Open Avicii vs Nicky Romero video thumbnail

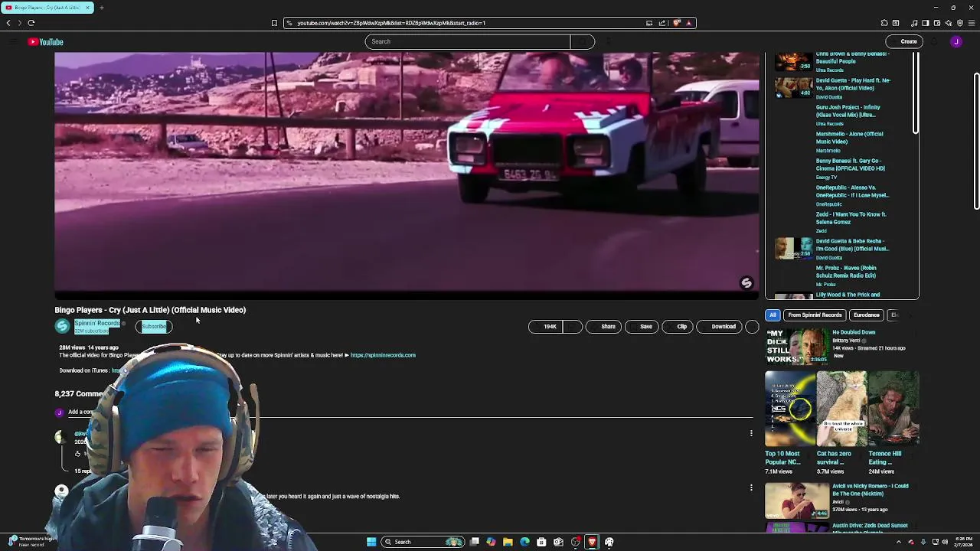[x=796, y=500]
